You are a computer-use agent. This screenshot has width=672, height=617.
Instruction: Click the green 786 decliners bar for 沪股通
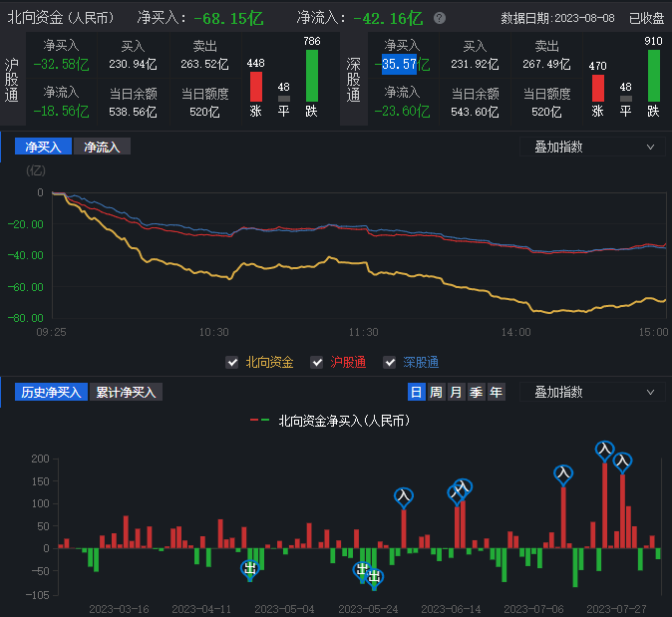(312, 76)
